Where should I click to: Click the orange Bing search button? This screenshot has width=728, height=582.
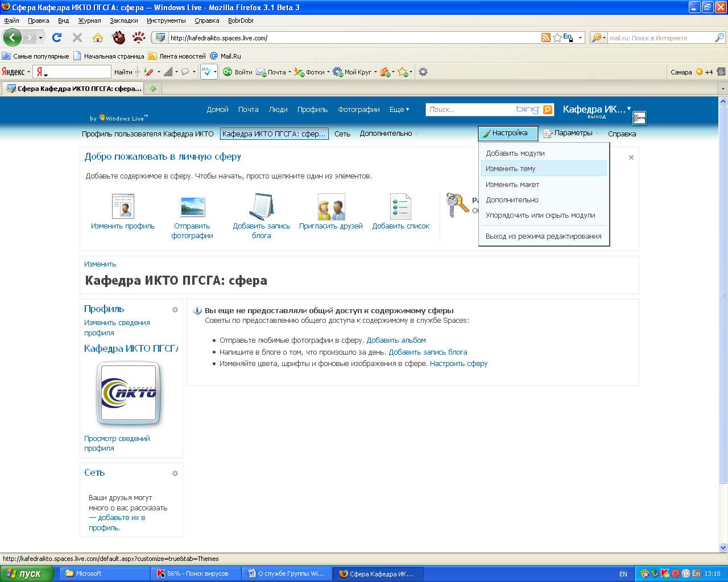(x=548, y=110)
